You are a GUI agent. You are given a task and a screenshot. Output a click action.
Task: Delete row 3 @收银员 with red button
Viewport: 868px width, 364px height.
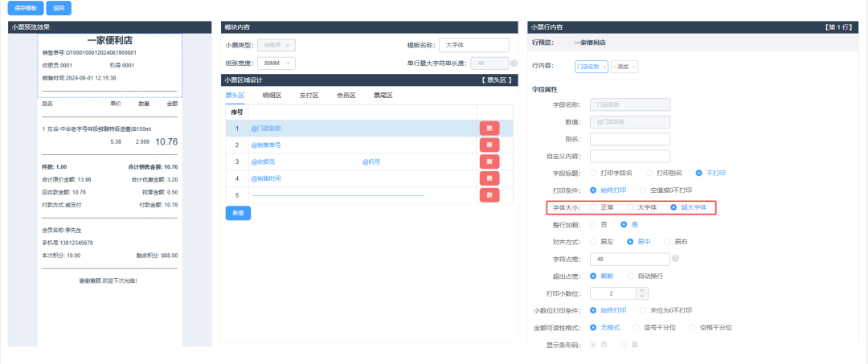pyautogui.click(x=489, y=162)
